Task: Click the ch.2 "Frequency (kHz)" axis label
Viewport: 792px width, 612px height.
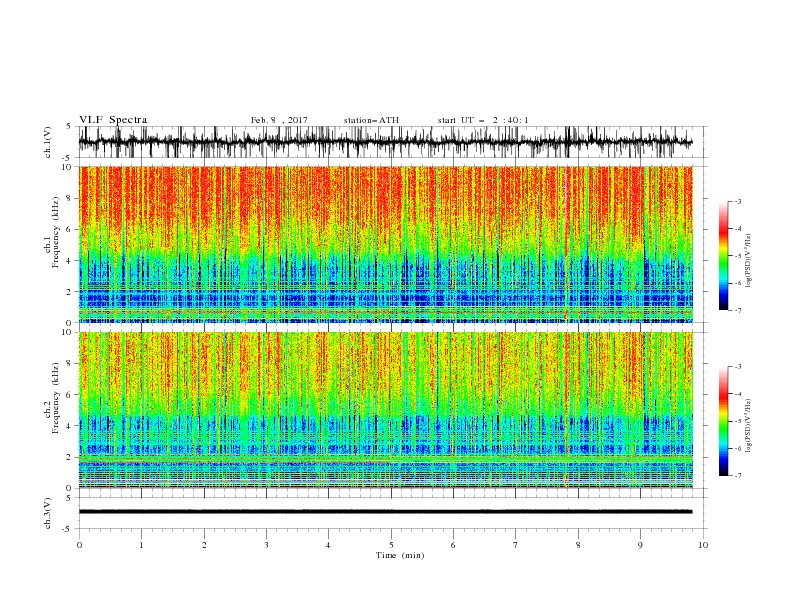Action: [x=56, y=397]
